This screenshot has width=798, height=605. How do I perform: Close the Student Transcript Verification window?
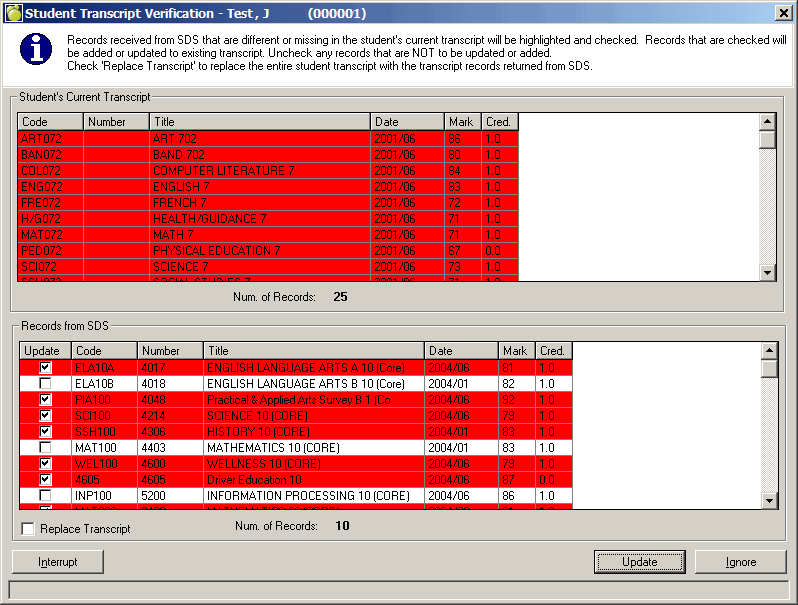pyautogui.click(x=783, y=13)
